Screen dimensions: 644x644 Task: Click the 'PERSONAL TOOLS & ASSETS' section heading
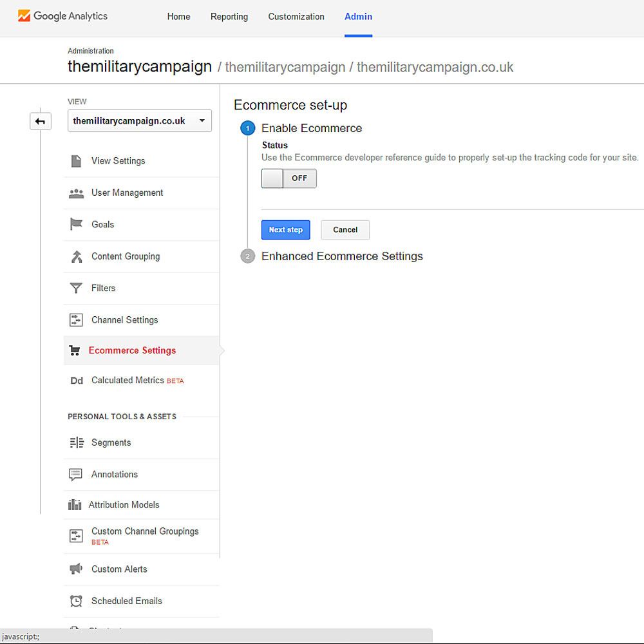122,417
